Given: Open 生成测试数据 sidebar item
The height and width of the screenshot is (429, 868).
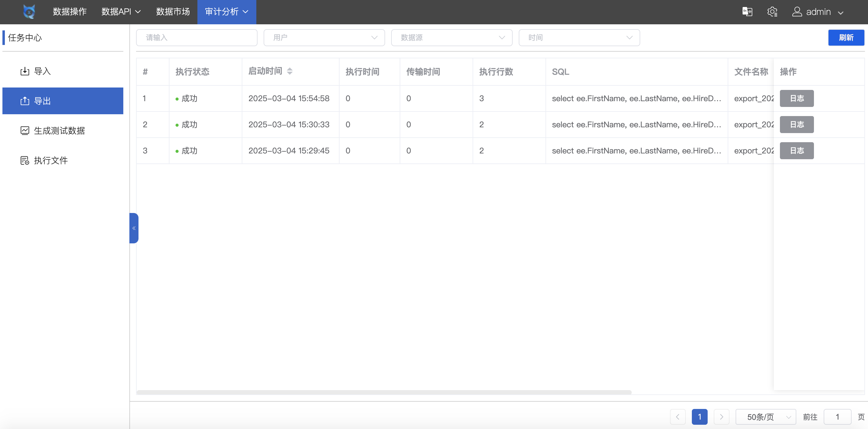Looking at the screenshot, I should tap(59, 131).
